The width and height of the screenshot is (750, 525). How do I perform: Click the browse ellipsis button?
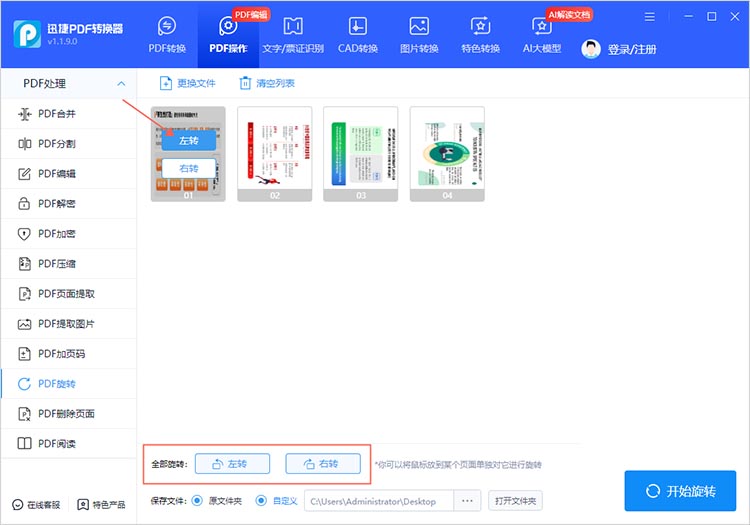point(467,501)
